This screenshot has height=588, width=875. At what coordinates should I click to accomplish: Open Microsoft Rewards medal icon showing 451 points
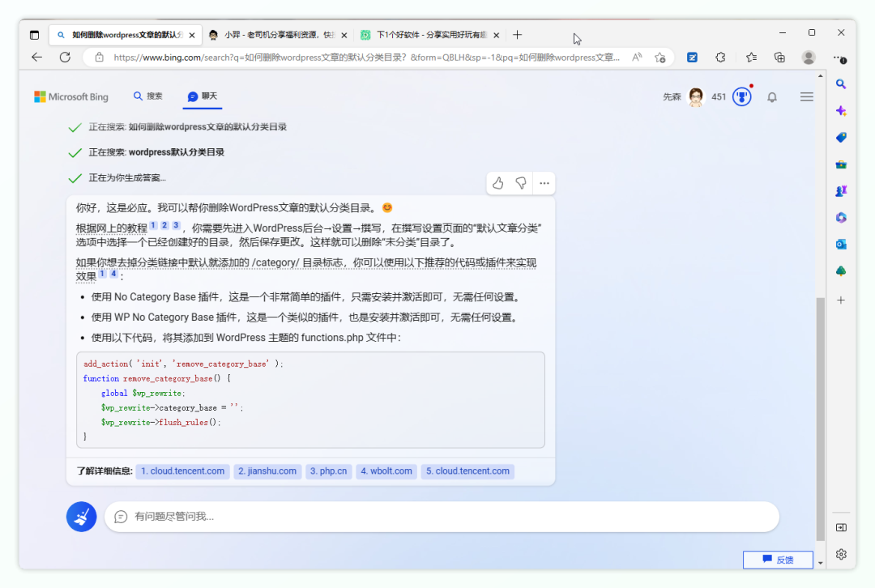[x=741, y=96]
